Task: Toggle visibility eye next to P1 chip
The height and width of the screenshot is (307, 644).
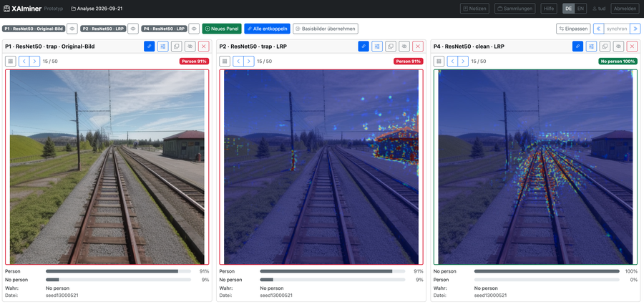Action: 72,29
